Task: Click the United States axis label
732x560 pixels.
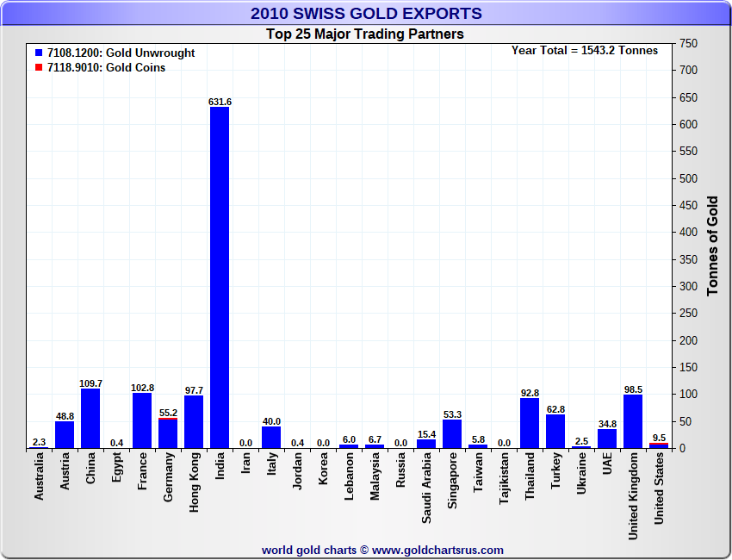Action: [659, 488]
